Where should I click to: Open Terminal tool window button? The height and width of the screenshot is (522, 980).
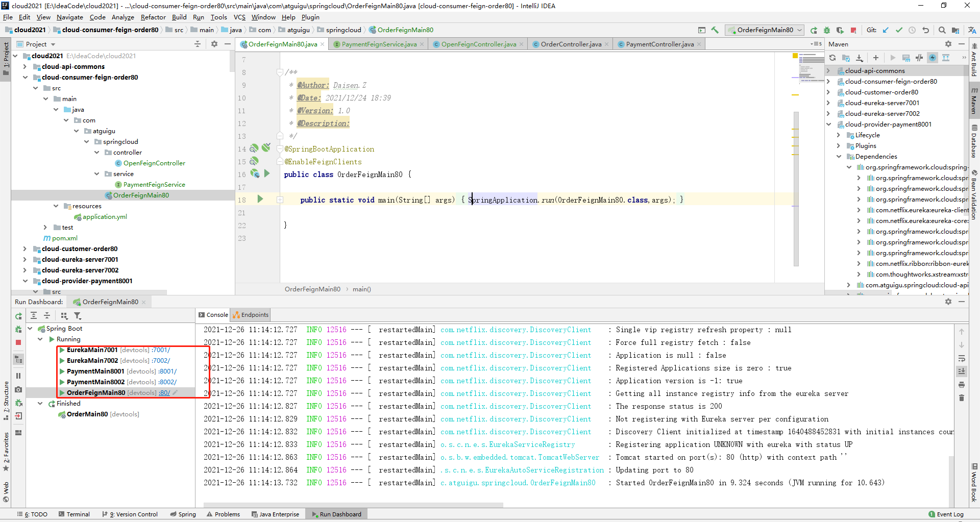[74, 514]
